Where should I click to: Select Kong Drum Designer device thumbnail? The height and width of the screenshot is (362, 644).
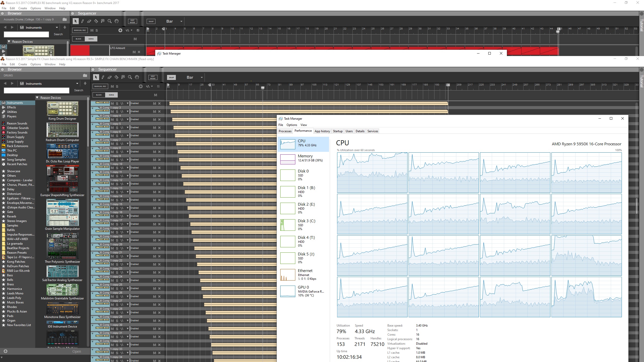point(62,109)
